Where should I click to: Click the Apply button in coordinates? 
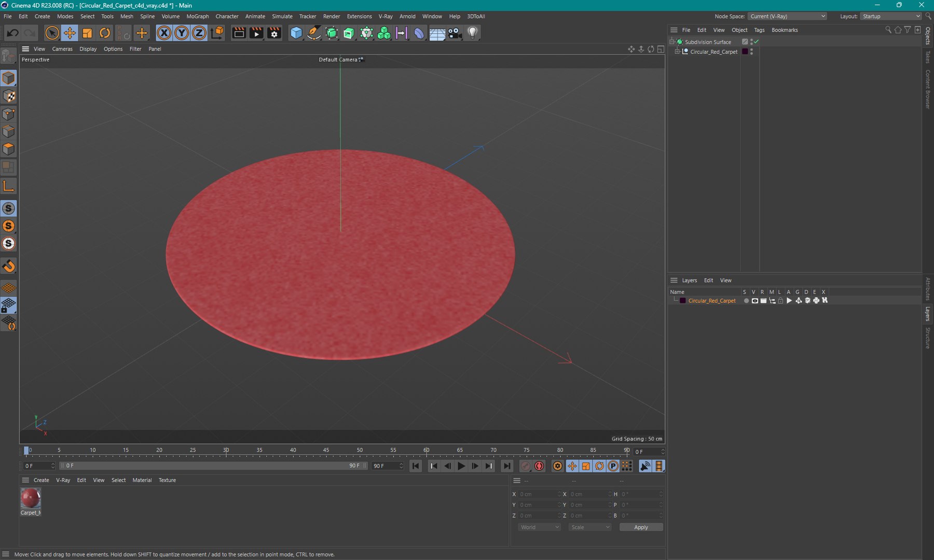[x=641, y=527]
